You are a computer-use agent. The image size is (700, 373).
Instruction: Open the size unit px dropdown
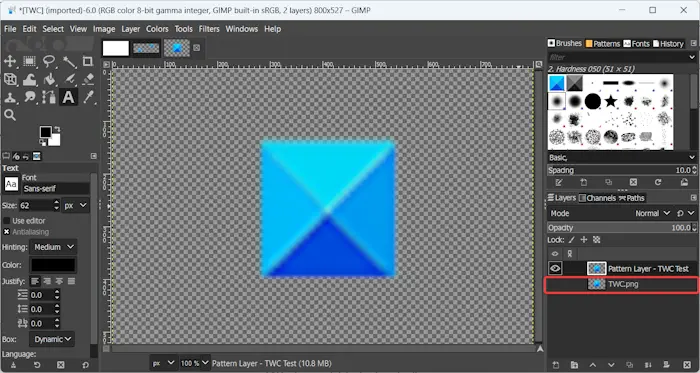click(x=75, y=205)
